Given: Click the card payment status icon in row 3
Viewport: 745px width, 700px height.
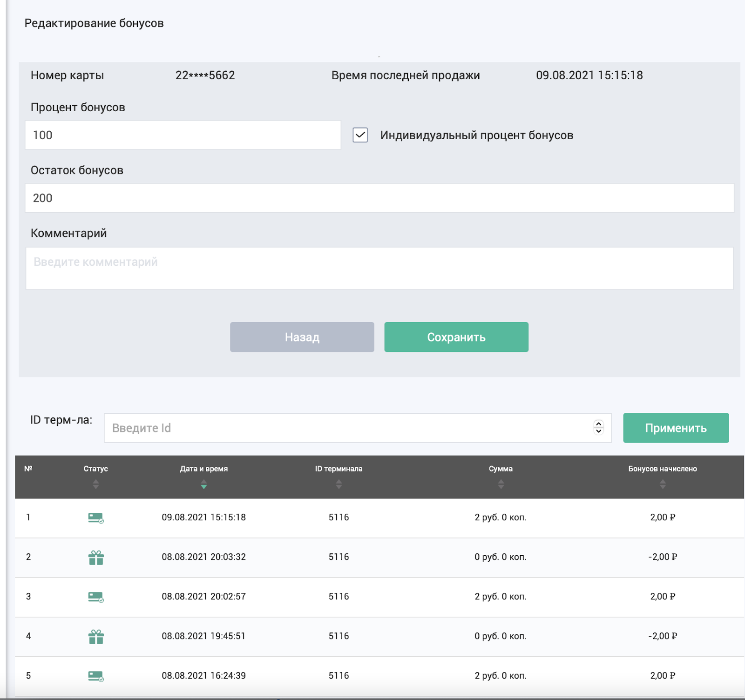Looking at the screenshot, I should (x=96, y=597).
